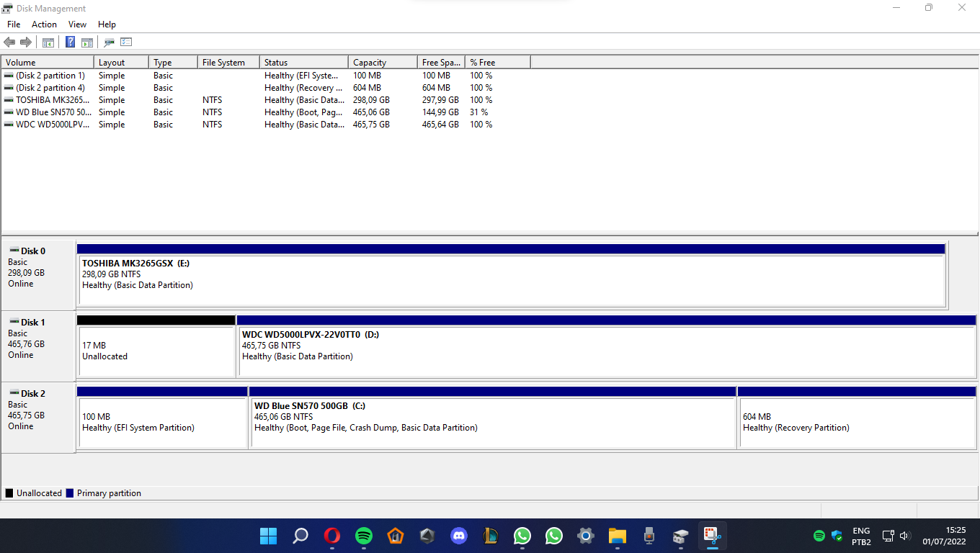Click the 31 % free cell
This screenshot has height=553, width=980.
(479, 112)
